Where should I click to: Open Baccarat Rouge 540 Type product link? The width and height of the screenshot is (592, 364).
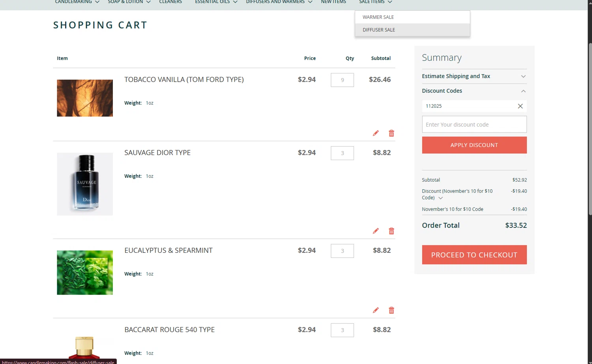coord(170,330)
